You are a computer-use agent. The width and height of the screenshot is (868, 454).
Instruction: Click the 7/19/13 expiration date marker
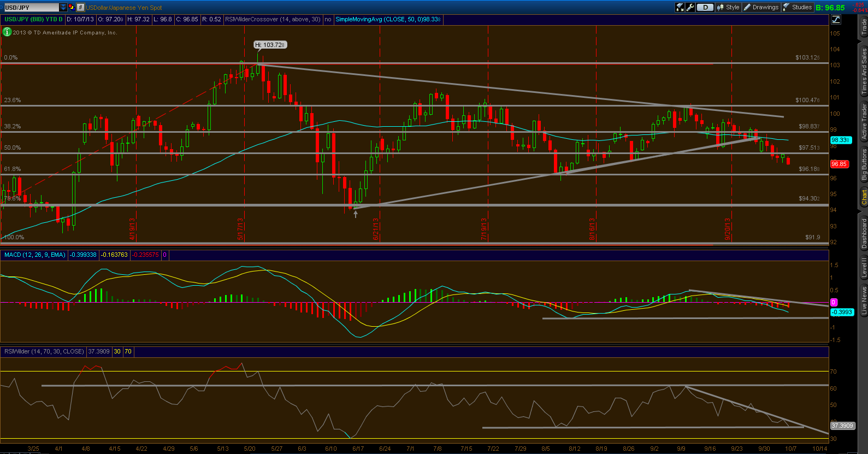pyautogui.click(x=483, y=229)
